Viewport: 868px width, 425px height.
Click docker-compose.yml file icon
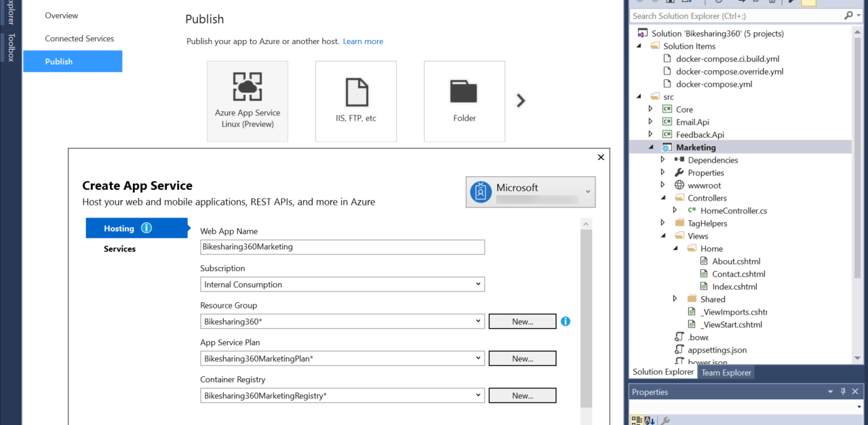[x=667, y=84]
